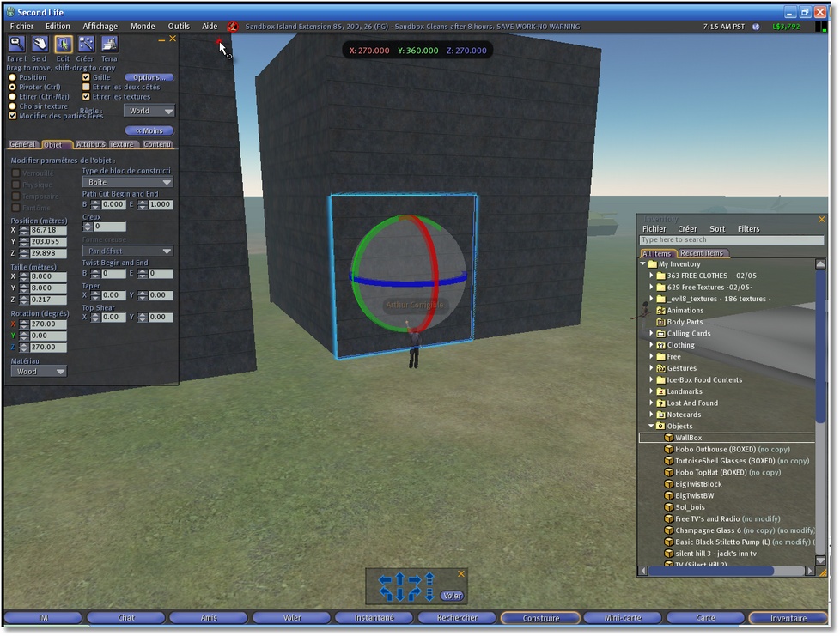Toggle Modifier des parties liées checkbox
Image resolution: width=840 pixels, height=636 pixels.
point(12,116)
